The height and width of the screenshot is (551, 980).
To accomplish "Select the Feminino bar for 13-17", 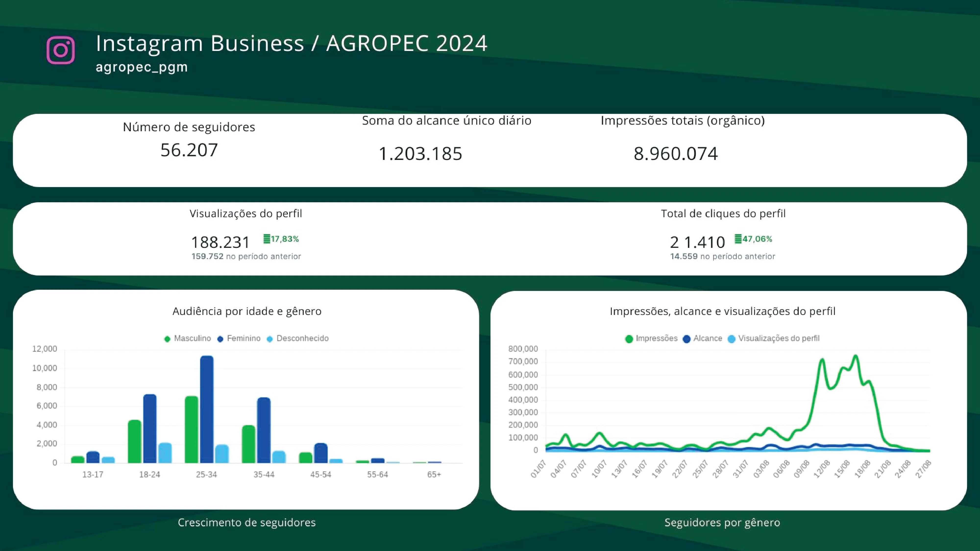I will click(x=93, y=457).
